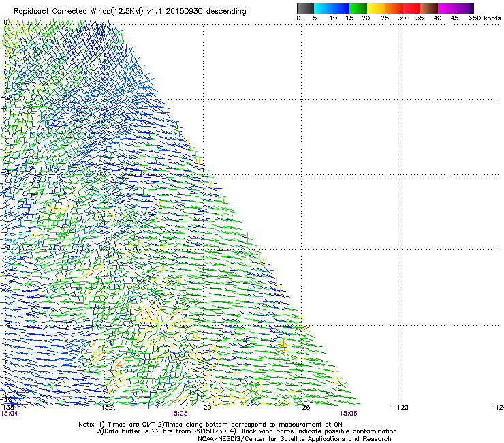Click the legend tick label '25'

point(385,18)
